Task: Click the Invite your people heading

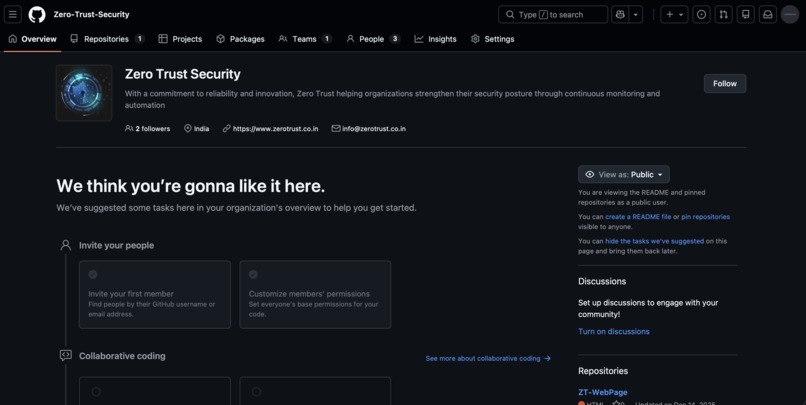Action: click(116, 245)
